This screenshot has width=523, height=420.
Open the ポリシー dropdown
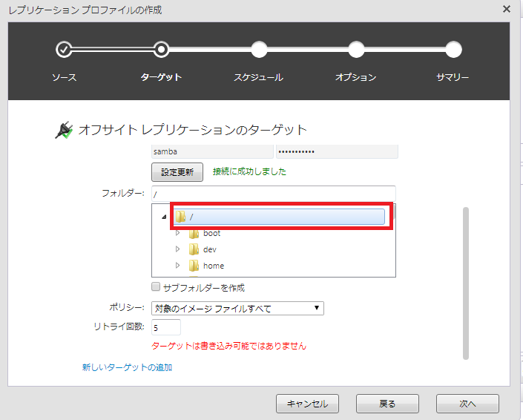[x=237, y=308]
